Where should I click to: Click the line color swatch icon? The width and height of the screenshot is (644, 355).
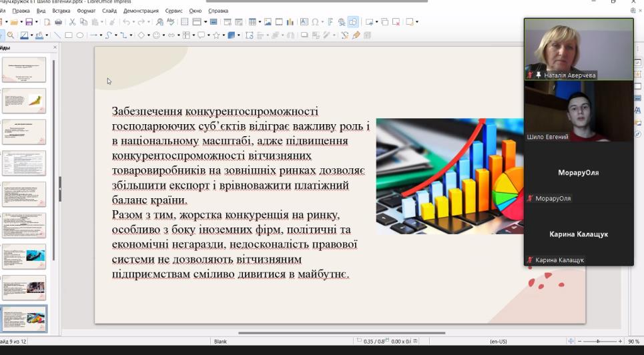pyautogui.click(x=24, y=35)
